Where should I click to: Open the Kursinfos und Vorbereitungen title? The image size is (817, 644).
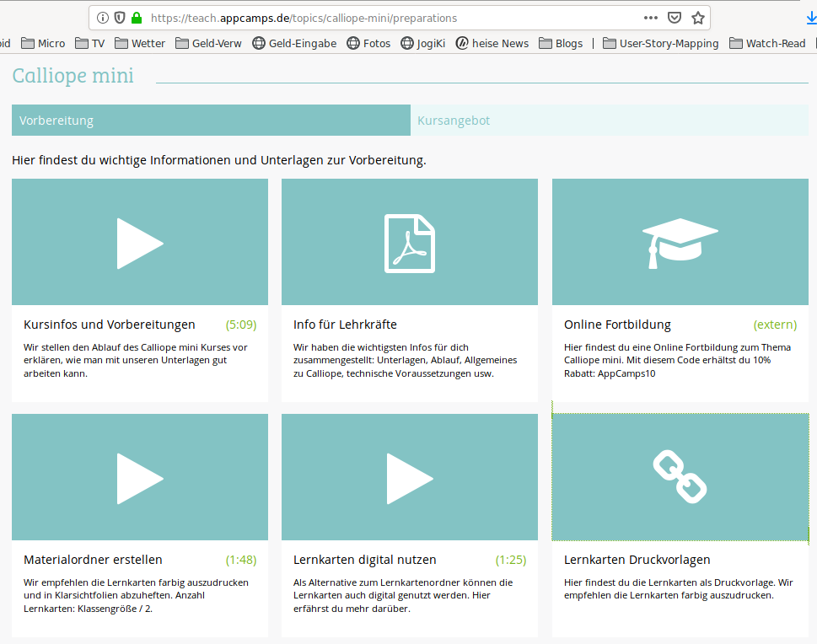point(110,325)
